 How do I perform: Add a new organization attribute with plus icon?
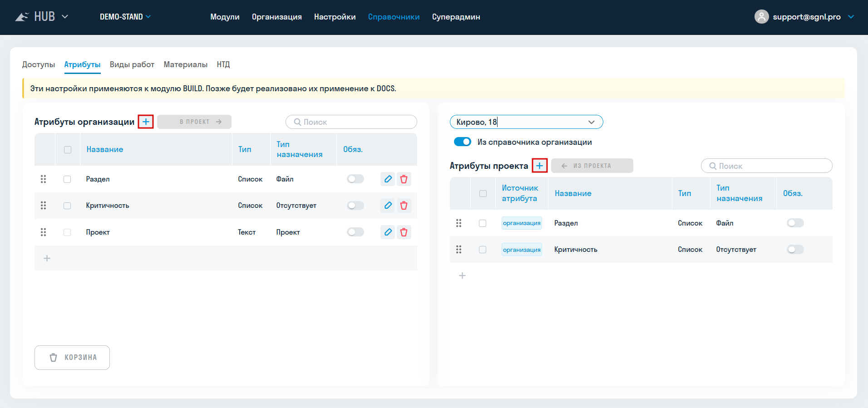point(146,122)
